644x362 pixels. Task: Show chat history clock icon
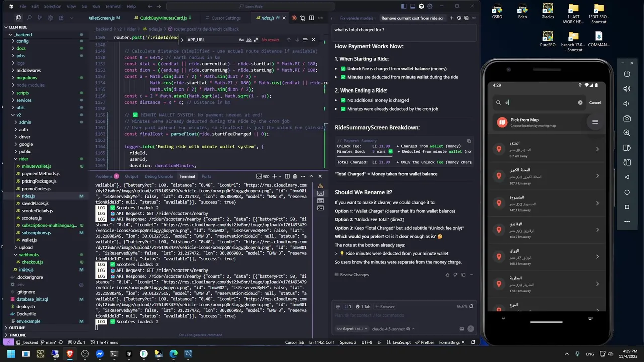[x=459, y=18]
